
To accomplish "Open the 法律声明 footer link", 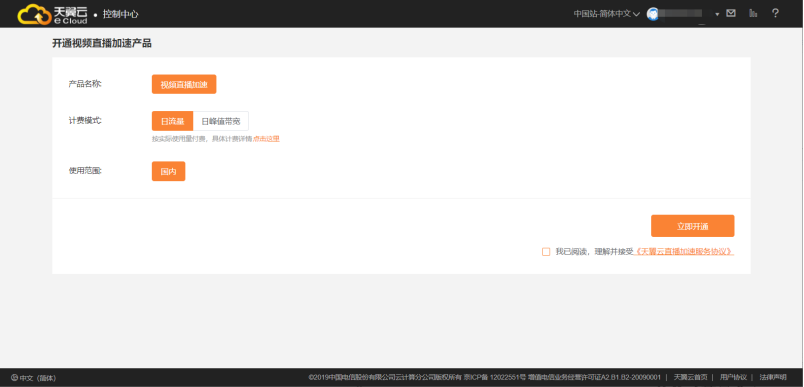I will [773, 377].
